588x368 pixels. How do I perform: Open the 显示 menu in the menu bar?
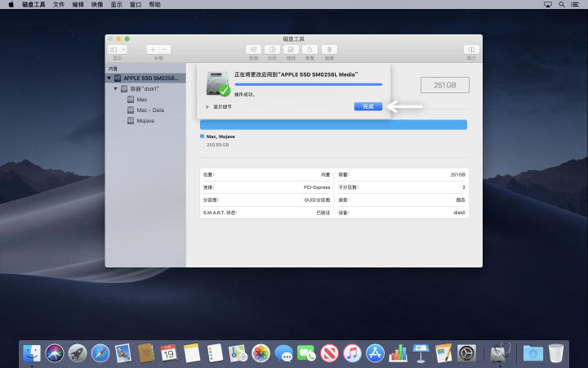pos(116,5)
